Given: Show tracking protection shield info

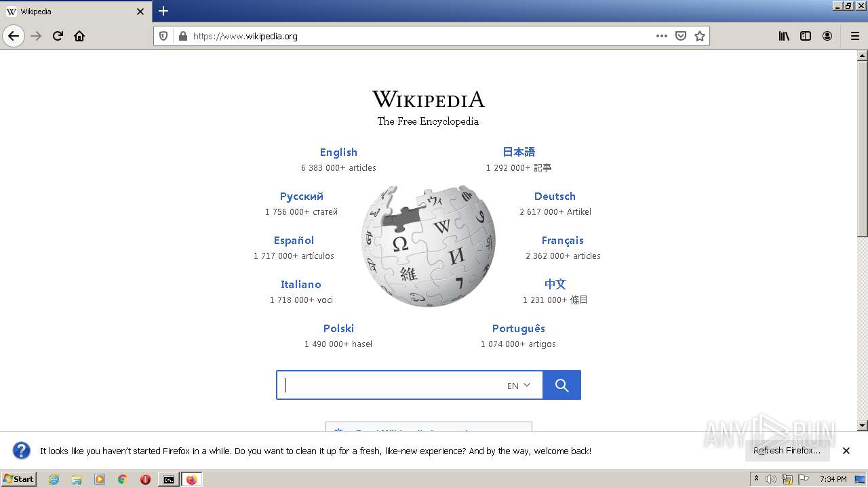Looking at the screenshot, I should (x=163, y=36).
